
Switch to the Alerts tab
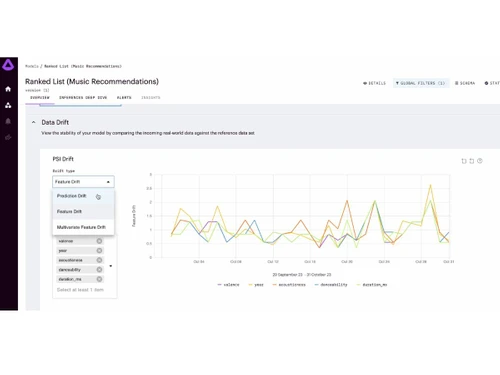(x=124, y=98)
